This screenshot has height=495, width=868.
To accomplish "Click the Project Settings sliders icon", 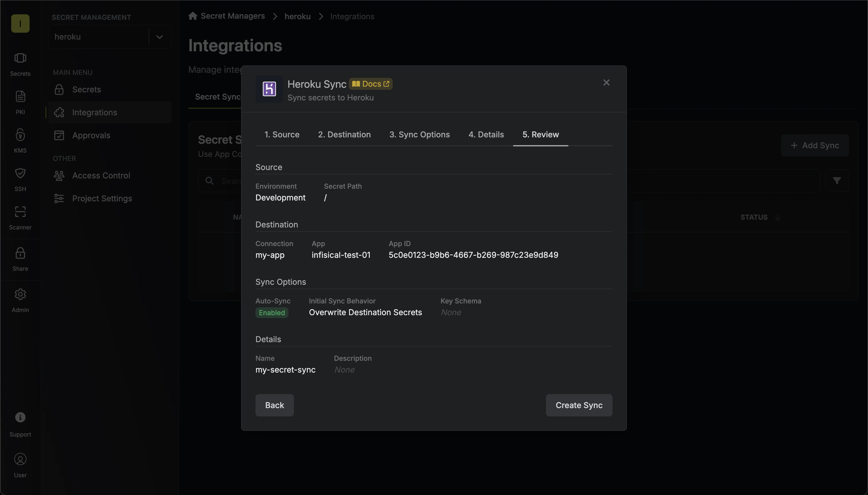I will [59, 198].
